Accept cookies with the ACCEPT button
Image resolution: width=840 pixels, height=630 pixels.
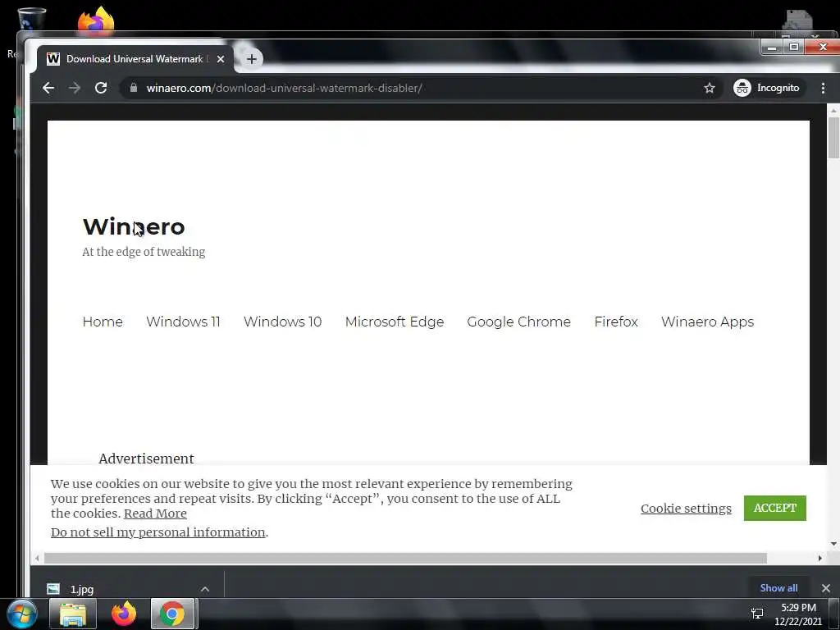(774, 508)
